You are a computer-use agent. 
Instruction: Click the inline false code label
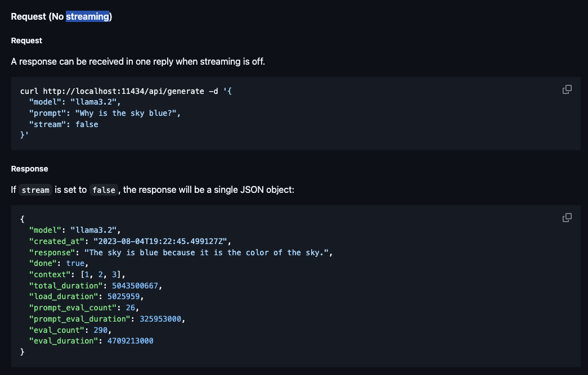104,190
